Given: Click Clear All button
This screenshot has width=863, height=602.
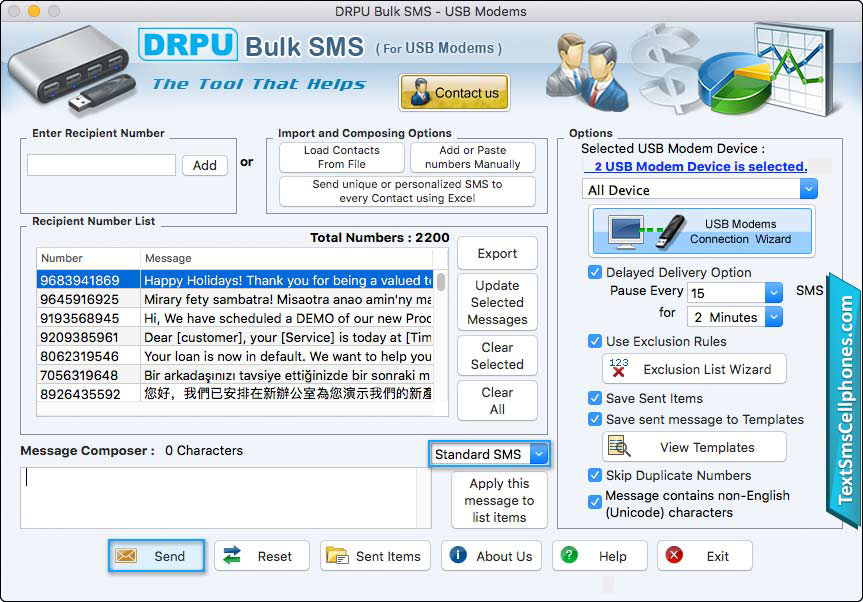Looking at the screenshot, I should [x=497, y=400].
